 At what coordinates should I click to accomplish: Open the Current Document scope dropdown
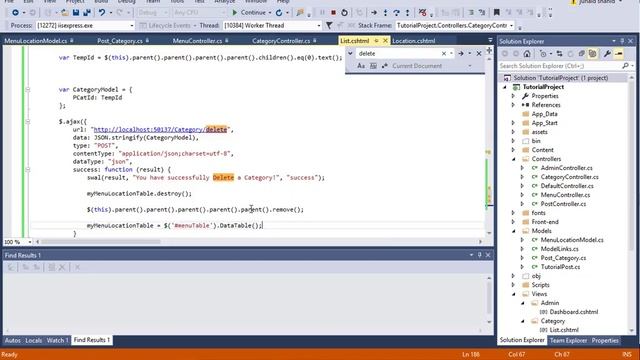tap(470, 66)
